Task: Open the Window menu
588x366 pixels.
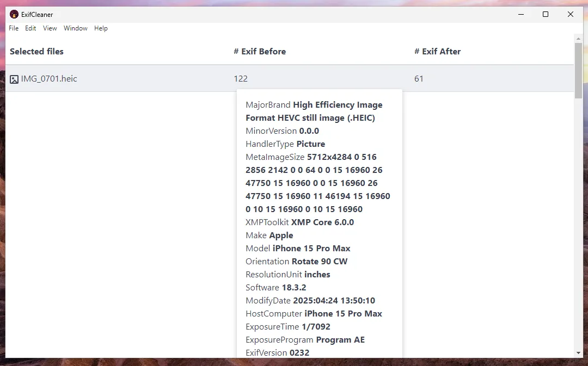Action: 75,28
